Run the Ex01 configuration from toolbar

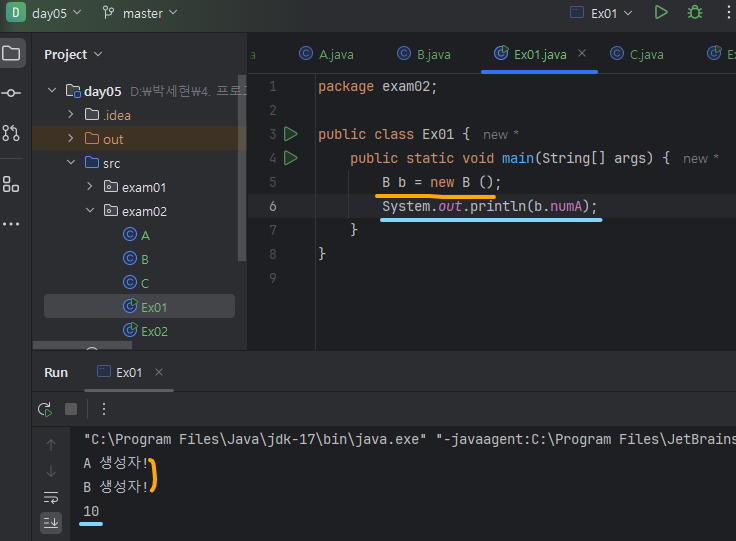660,13
